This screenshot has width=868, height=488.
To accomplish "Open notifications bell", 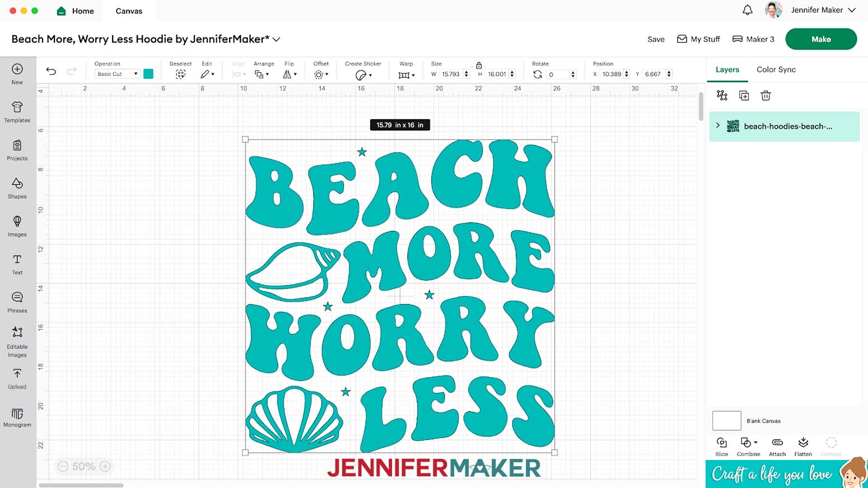I will coord(748,10).
